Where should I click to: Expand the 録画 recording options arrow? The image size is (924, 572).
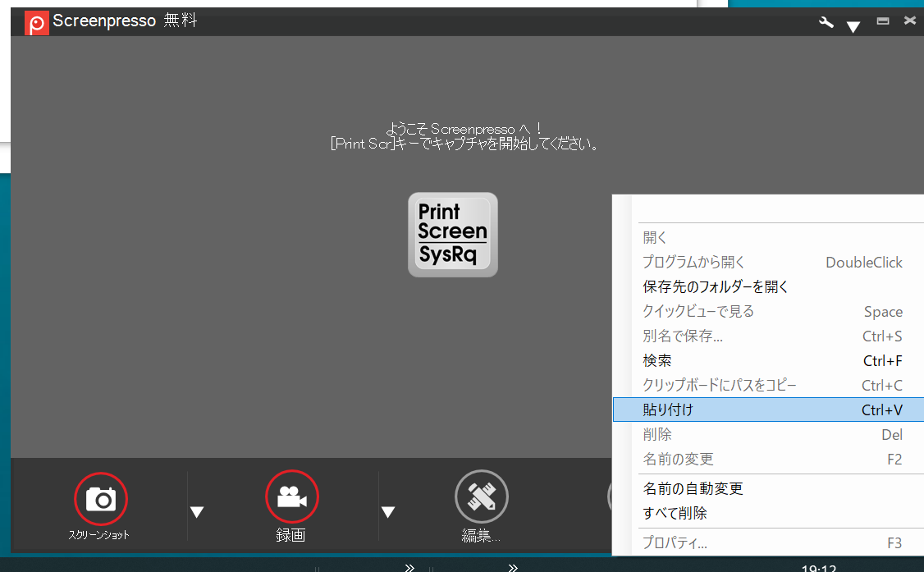click(388, 512)
